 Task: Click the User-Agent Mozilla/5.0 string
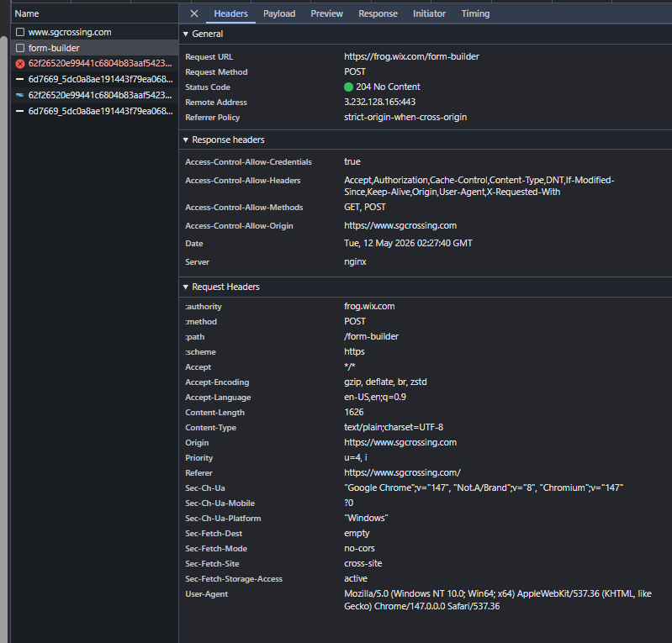[x=498, y=600]
